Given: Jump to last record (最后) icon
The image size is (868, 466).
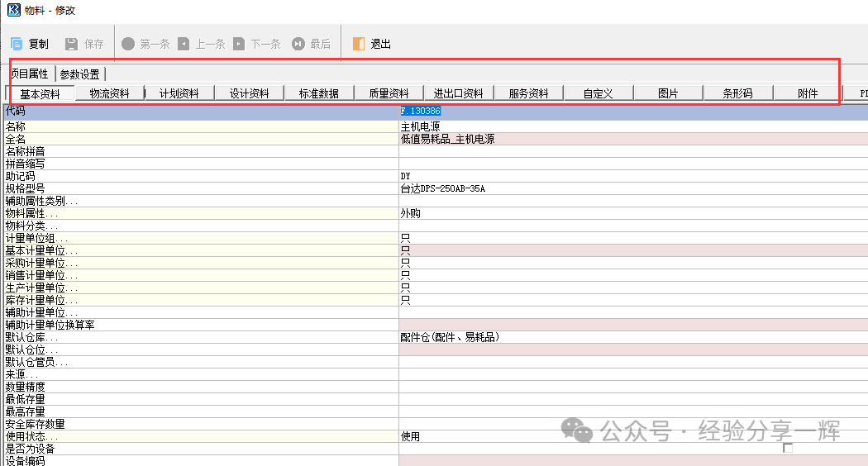Looking at the screenshot, I should 298,44.
